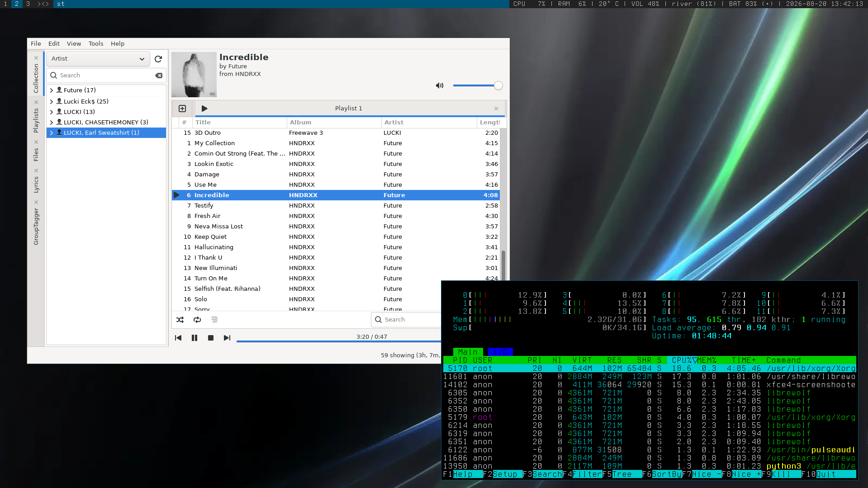Toggle dynamic playlist mode icon
868x488 pixels.
pyautogui.click(x=214, y=320)
